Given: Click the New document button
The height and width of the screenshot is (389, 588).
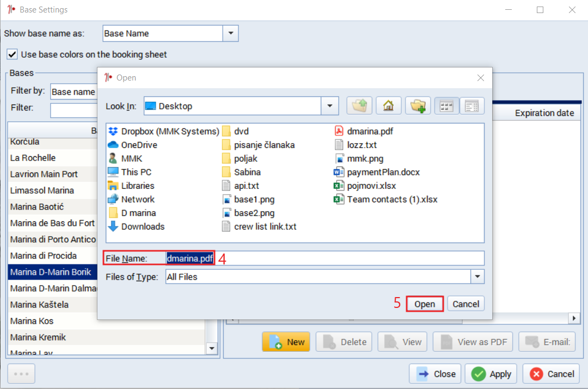Looking at the screenshot, I should 286,342.
